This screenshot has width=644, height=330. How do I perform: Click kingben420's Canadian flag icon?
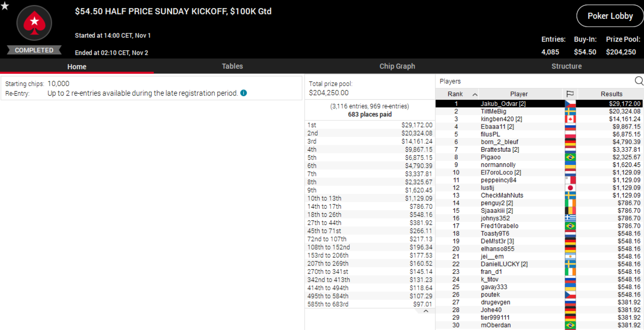[570, 119]
